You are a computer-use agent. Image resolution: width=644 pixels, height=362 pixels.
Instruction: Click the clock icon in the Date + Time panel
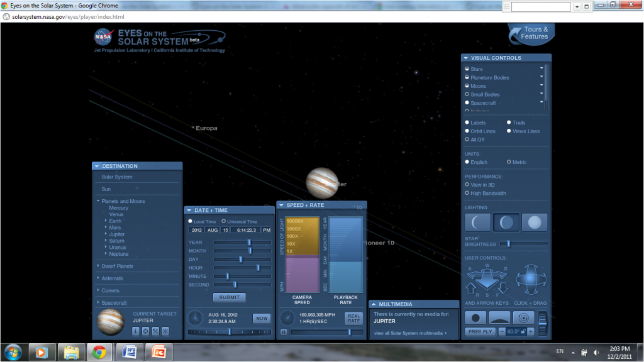tap(196, 318)
